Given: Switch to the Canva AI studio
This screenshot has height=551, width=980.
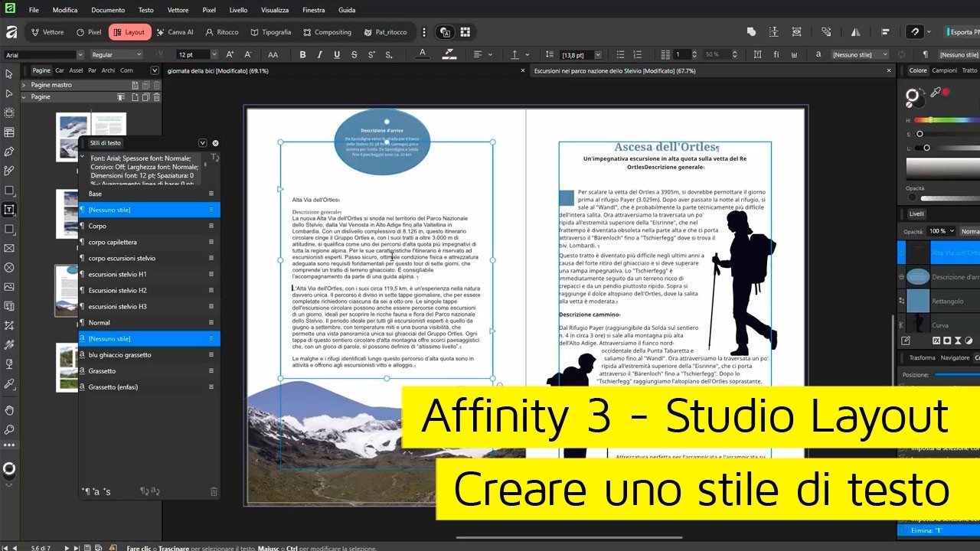Looking at the screenshot, I should point(175,32).
